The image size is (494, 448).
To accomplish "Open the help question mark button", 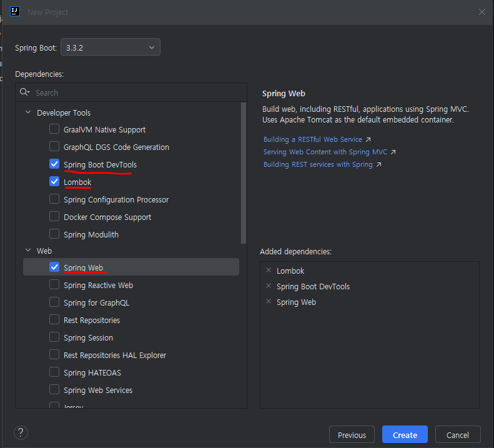I will 21,432.
